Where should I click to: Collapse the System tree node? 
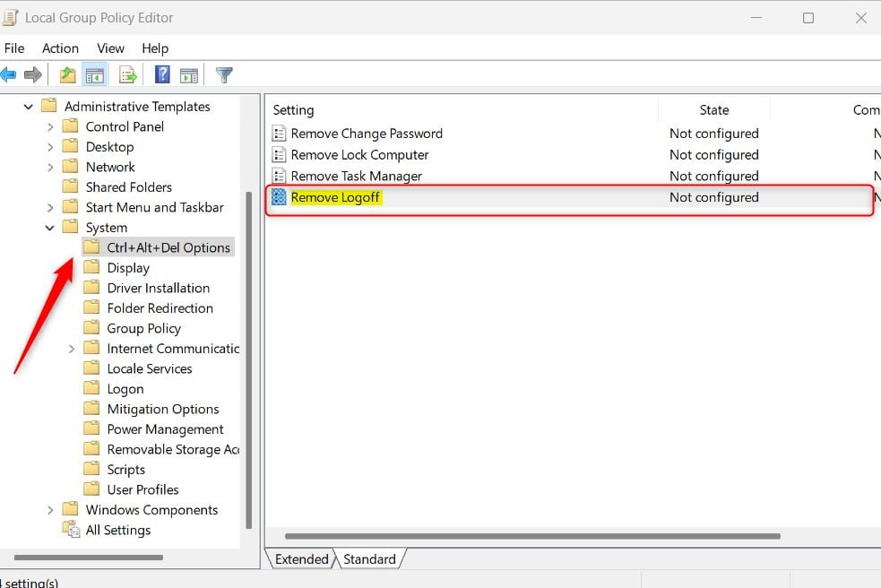click(49, 228)
